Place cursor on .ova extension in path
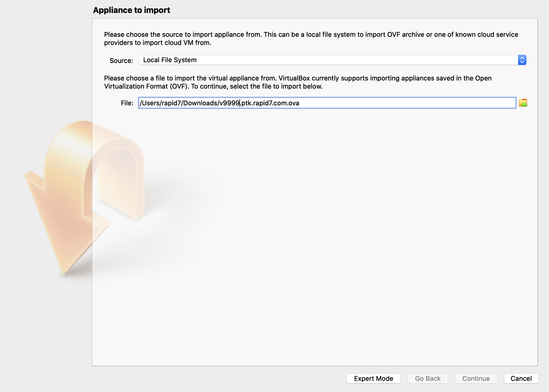The height and width of the screenshot is (392, 549). point(294,103)
